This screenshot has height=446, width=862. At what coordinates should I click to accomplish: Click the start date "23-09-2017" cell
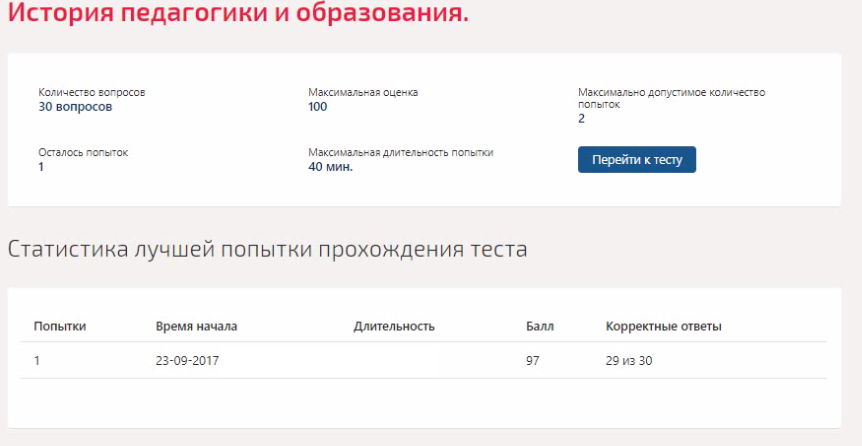(x=187, y=360)
